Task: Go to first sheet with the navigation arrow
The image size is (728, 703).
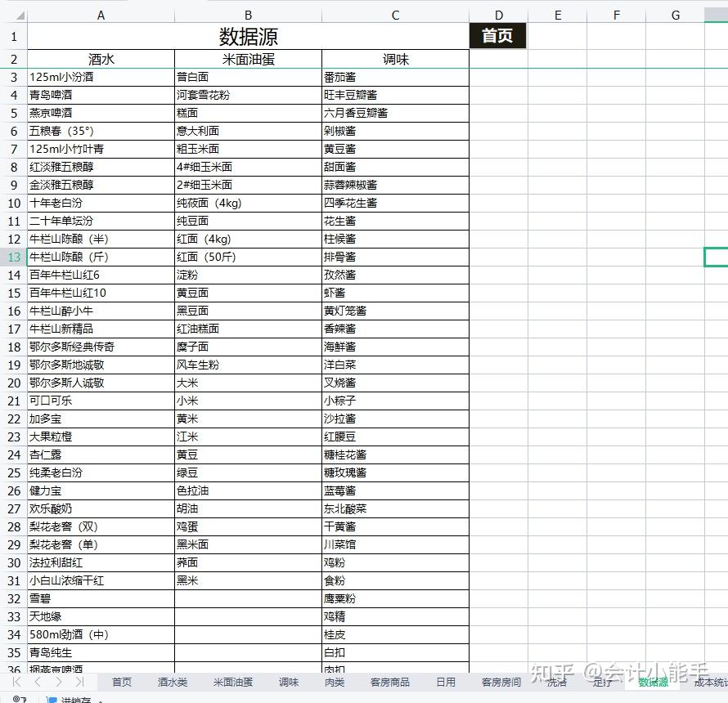Action: (x=16, y=682)
